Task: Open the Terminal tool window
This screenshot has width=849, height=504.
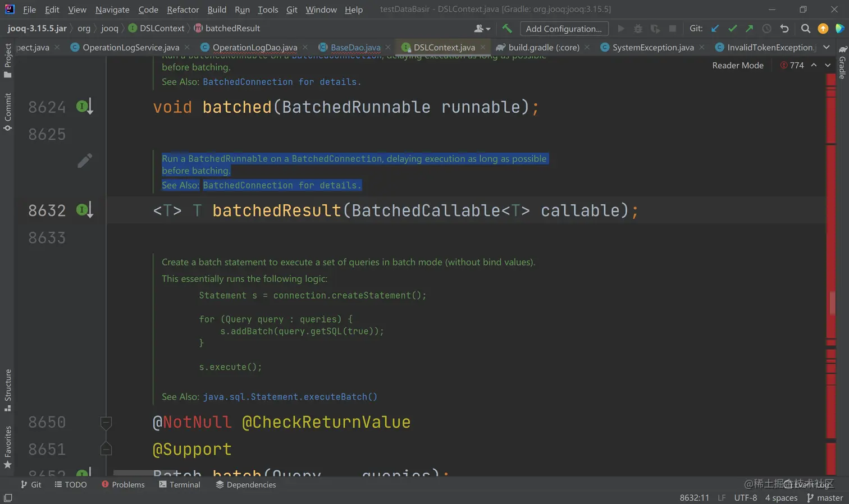Action: pos(180,484)
